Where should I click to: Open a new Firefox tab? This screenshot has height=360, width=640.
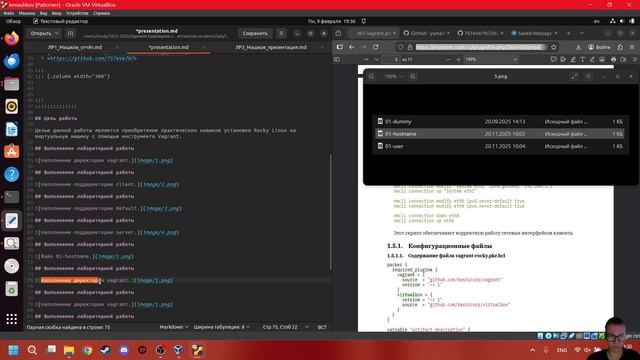pos(568,33)
